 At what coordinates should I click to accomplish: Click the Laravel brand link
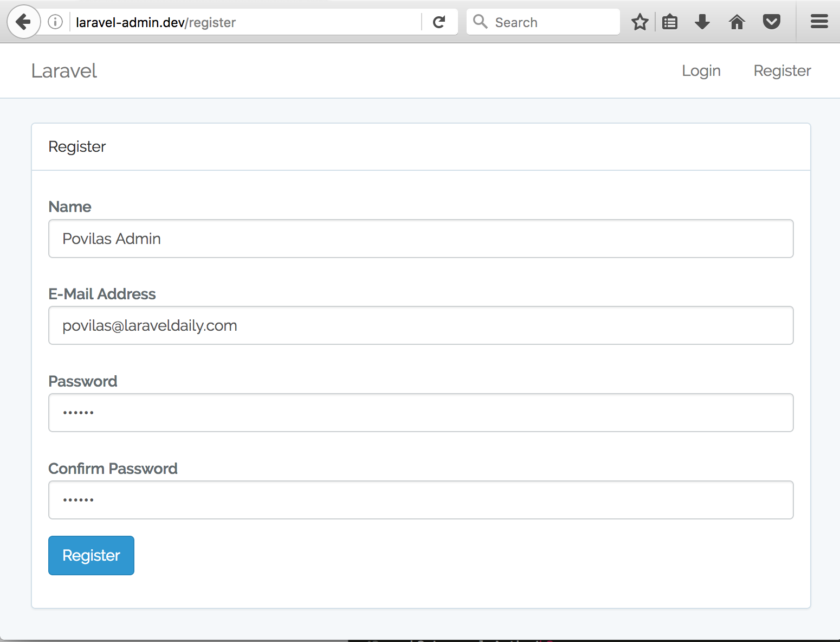(x=64, y=70)
